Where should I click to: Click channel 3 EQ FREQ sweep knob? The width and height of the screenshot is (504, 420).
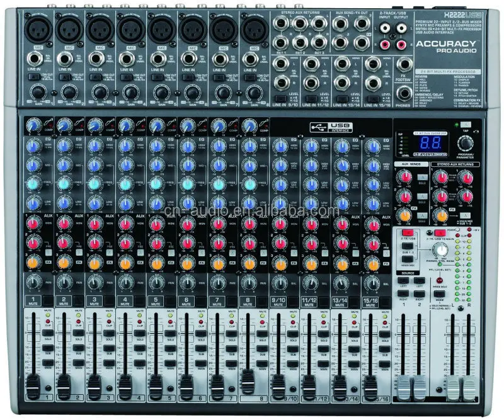pyautogui.click(x=95, y=184)
